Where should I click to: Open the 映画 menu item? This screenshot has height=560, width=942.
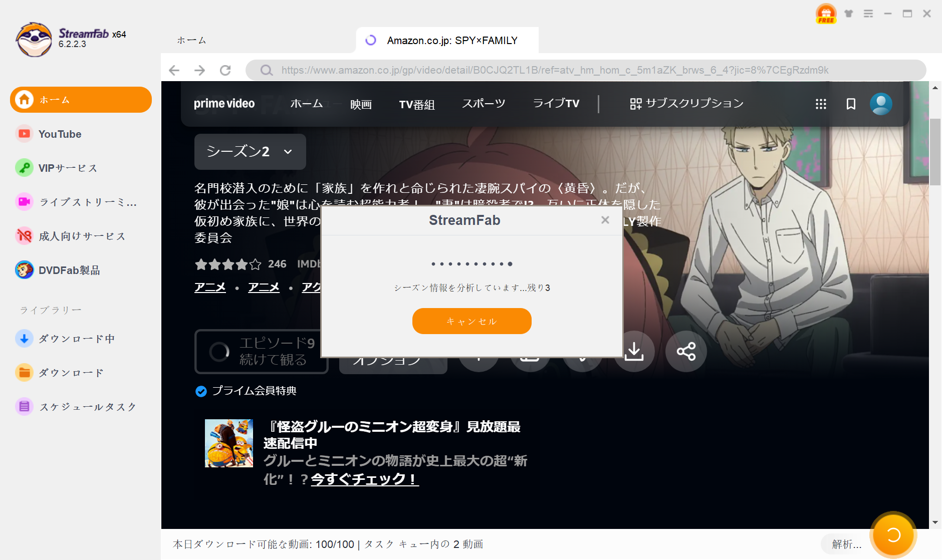click(x=361, y=104)
